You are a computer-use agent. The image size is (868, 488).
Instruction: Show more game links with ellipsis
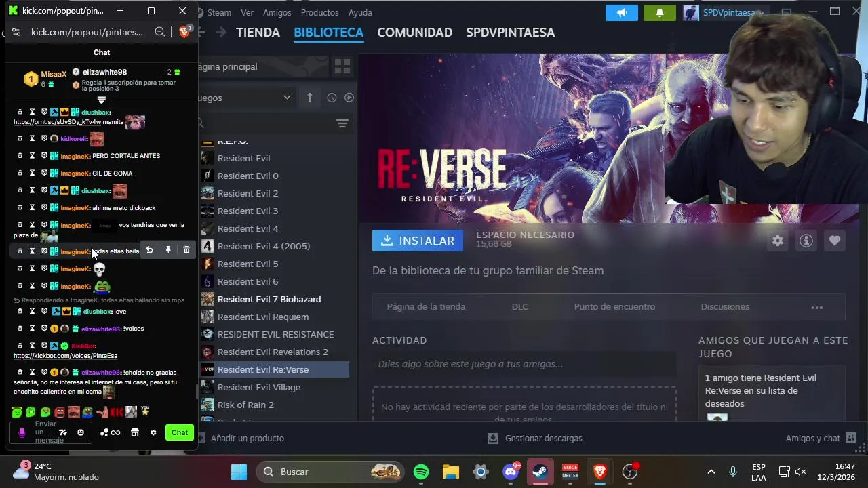pyautogui.click(x=817, y=307)
